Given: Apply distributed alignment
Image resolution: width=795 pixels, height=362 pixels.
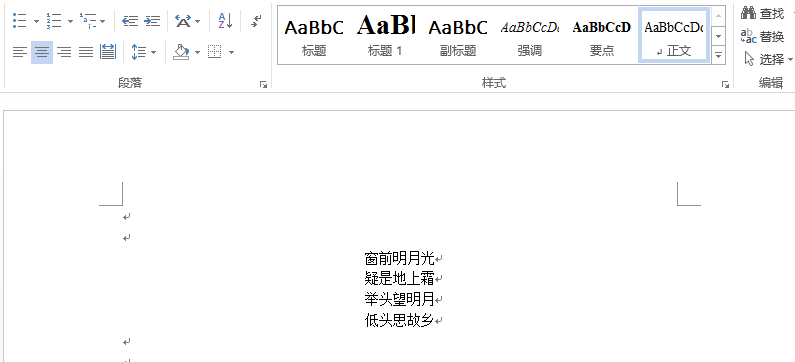Looking at the screenshot, I should point(107,52).
